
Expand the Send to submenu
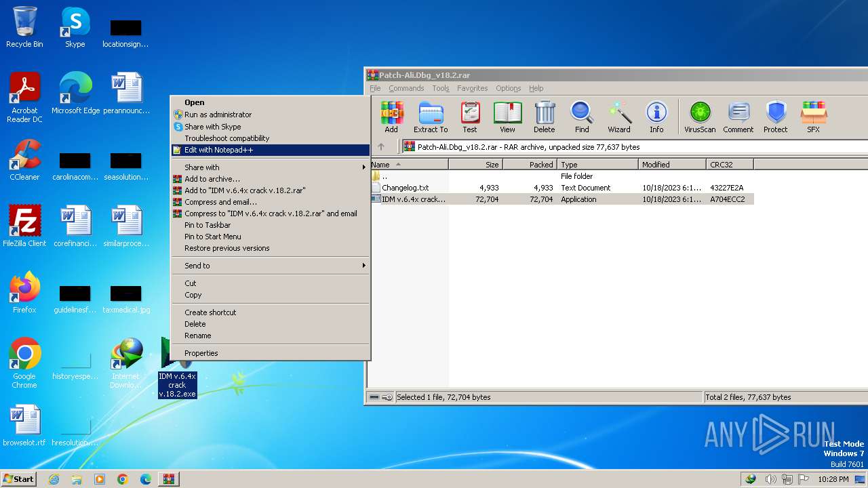(x=270, y=266)
